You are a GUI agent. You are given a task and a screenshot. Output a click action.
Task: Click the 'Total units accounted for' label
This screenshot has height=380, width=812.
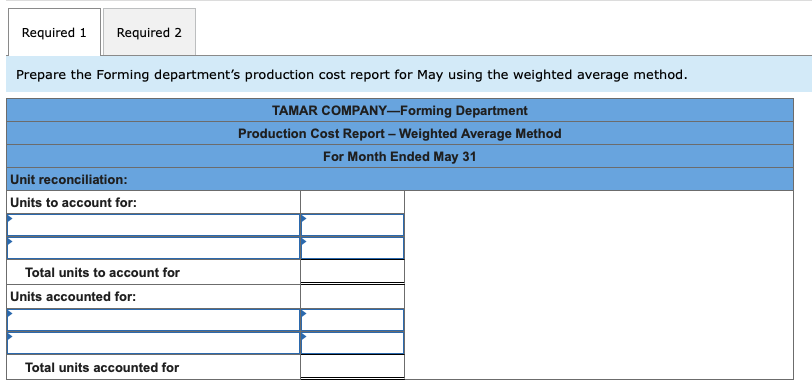click(102, 368)
